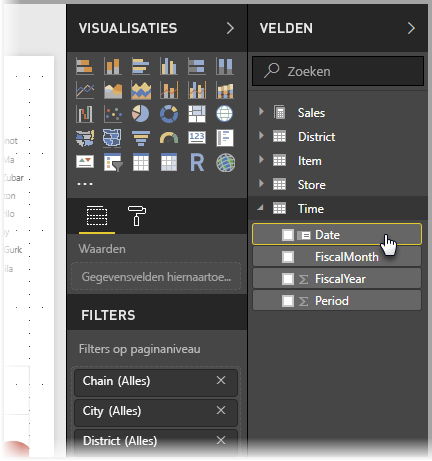Select the clustered column chart visual
This screenshot has width=432, height=461.
[169, 66]
